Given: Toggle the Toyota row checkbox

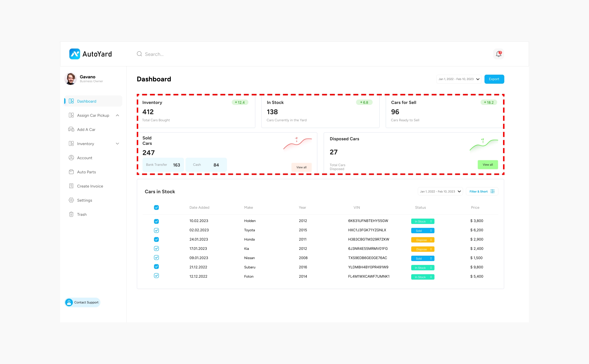Looking at the screenshot, I should [x=157, y=230].
